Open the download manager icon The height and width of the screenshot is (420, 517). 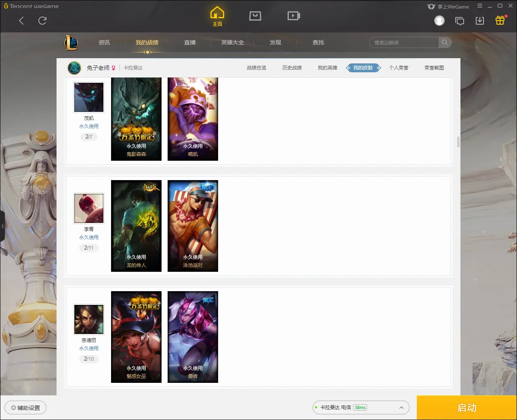(480, 21)
